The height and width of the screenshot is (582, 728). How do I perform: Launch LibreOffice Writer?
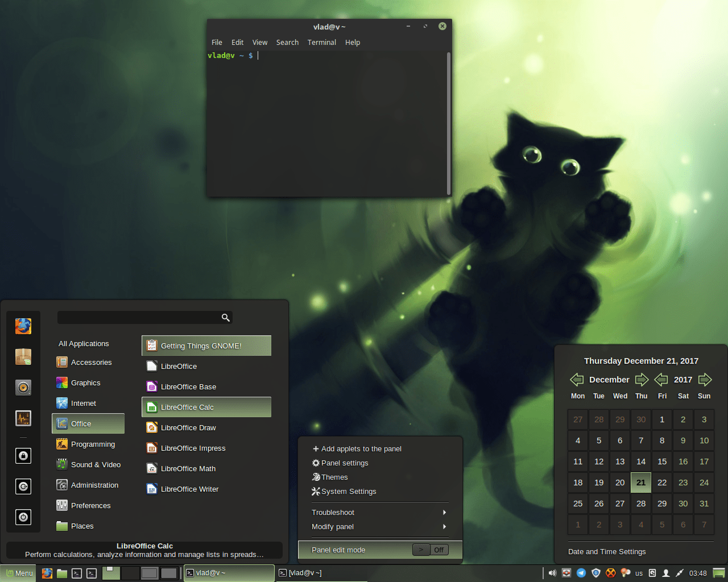[206, 489]
